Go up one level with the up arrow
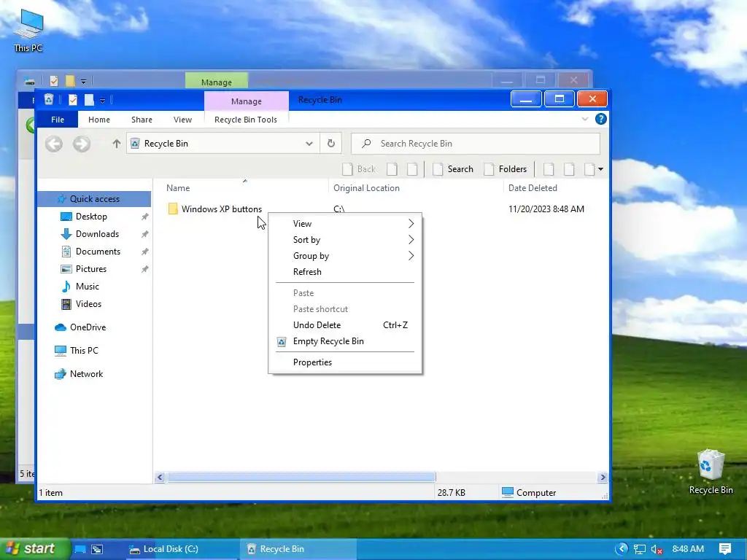The height and width of the screenshot is (560, 747). tap(116, 144)
